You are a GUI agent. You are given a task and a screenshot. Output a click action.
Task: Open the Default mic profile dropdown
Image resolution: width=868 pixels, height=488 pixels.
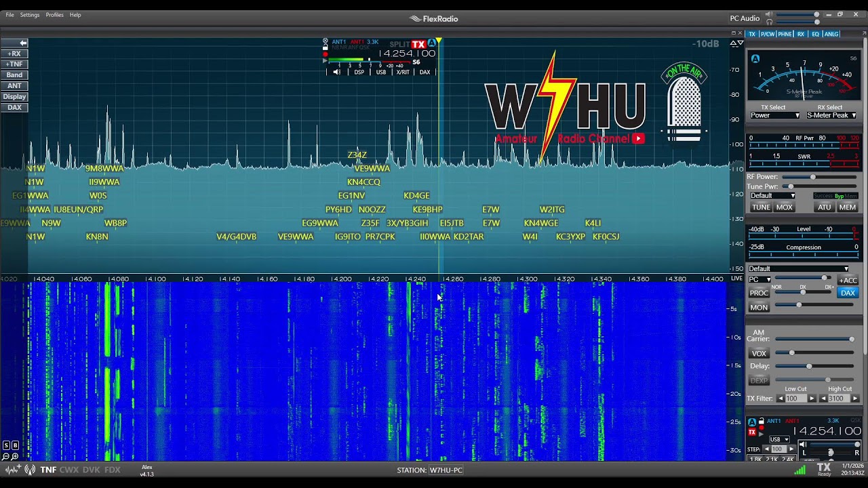pyautogui.click(x=799, y=269)
